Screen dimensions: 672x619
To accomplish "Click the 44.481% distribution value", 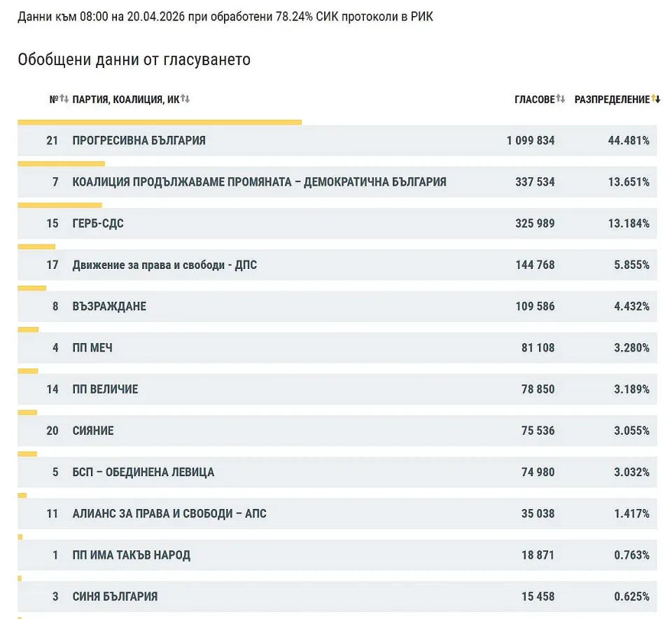I will 628,141.
